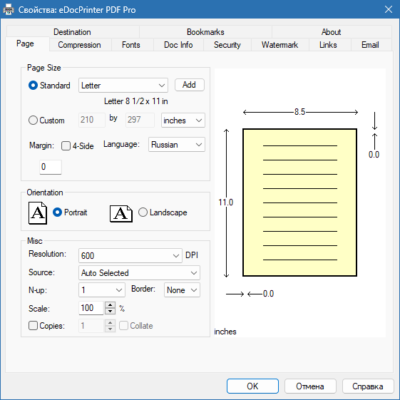Click the Справка help button

click(368, 386)
